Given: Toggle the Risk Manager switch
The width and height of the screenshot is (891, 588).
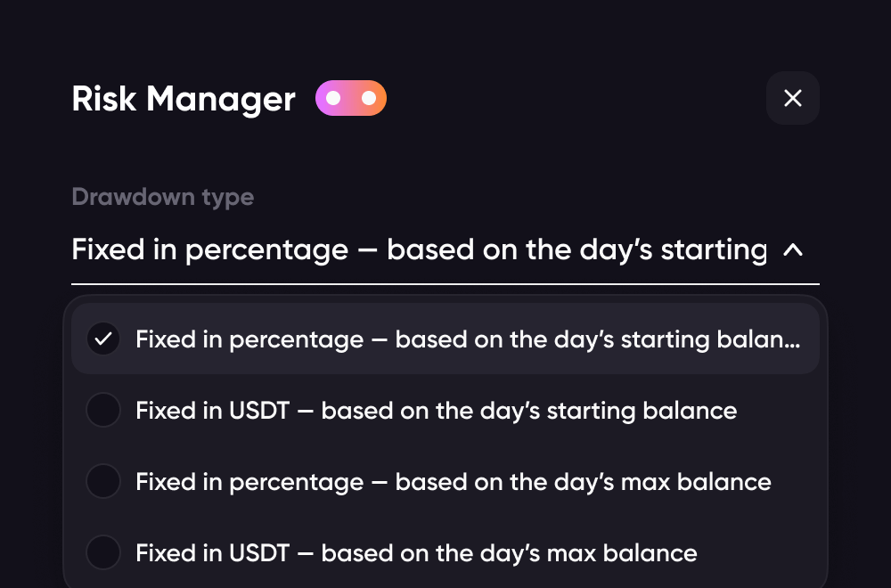Looking at the screenshot, I should 351,98.
